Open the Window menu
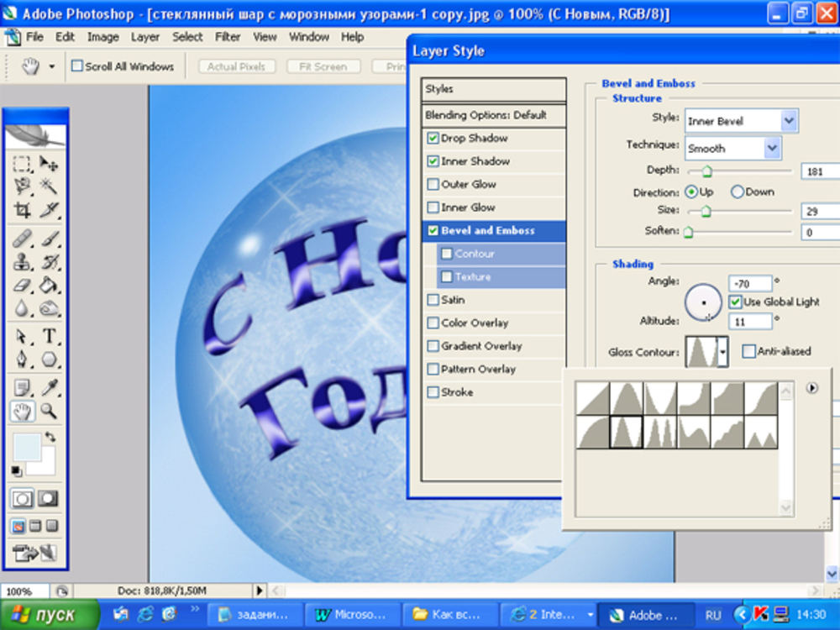Viewport: 840px width, 630px height. [x=309, y=37]
